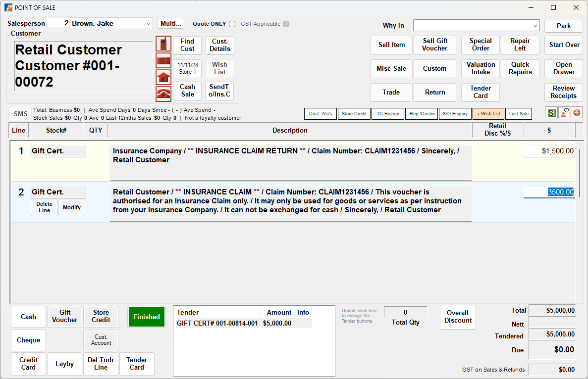This screenshot has height=379, width=588.
Task: Enable the Quote ONLY checkbox
Action: coord(231,24)
